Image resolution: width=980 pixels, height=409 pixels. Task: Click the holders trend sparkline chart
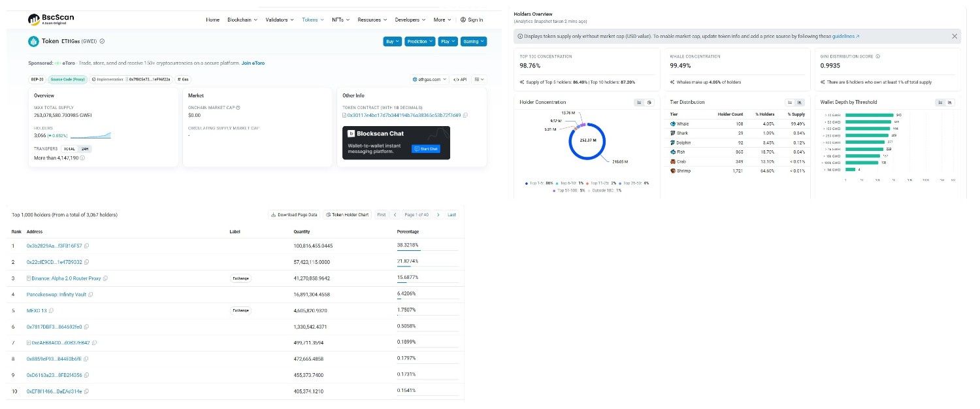pos(90,135)
